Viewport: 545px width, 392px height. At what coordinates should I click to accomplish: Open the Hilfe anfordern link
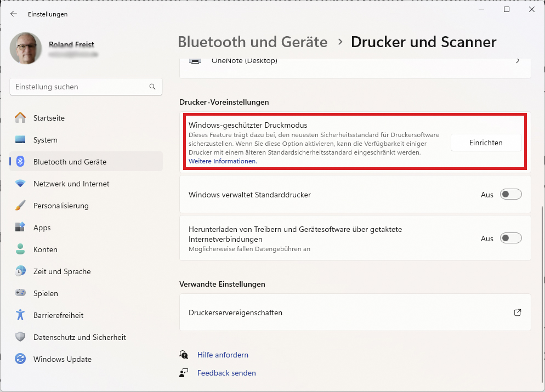click(x=223, y=355)
